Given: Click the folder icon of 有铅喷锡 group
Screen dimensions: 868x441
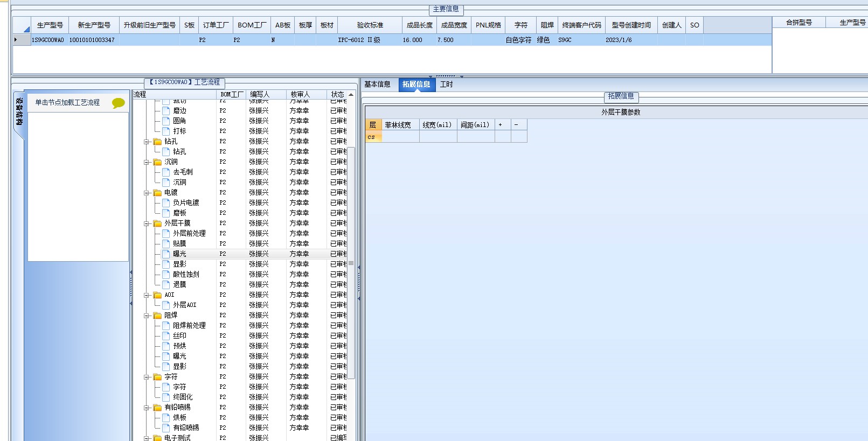Looking at the screenshot, I should pos(158,408).
